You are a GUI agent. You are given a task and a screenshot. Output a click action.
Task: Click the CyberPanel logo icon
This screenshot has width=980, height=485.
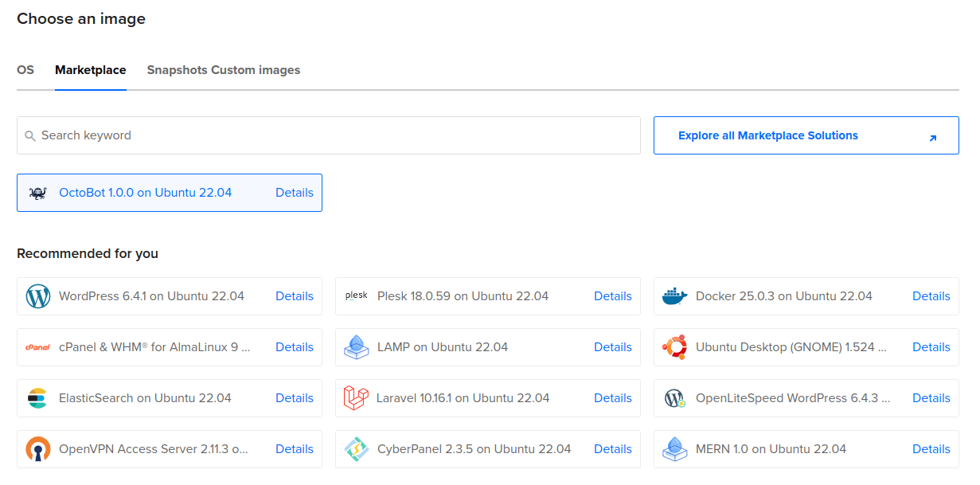356,449
